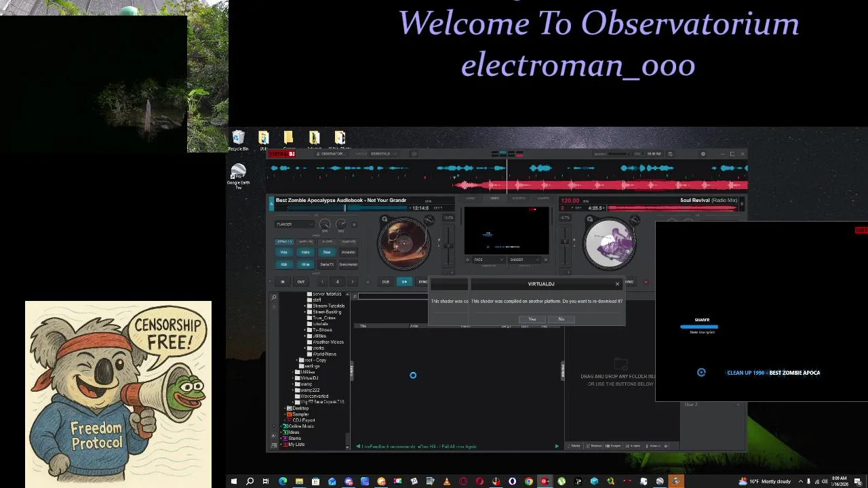868x488 pixels.
Task: Open Google Chrome from taskbar
Action: 529,481
